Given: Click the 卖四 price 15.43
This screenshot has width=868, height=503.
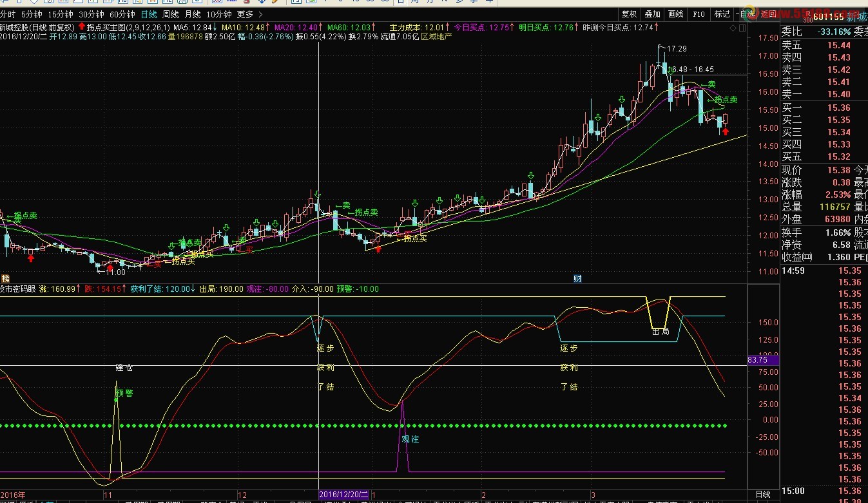Looking at the screenshot, I should point(839,57).
